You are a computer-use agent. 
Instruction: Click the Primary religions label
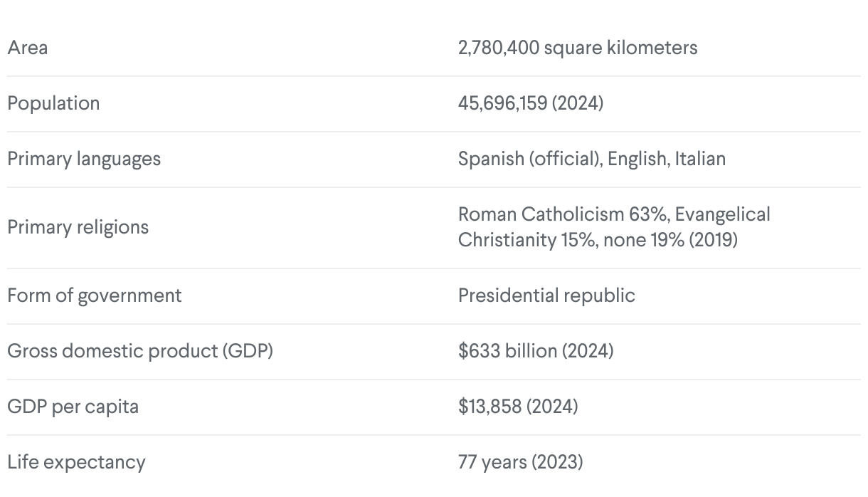(78, 227)
